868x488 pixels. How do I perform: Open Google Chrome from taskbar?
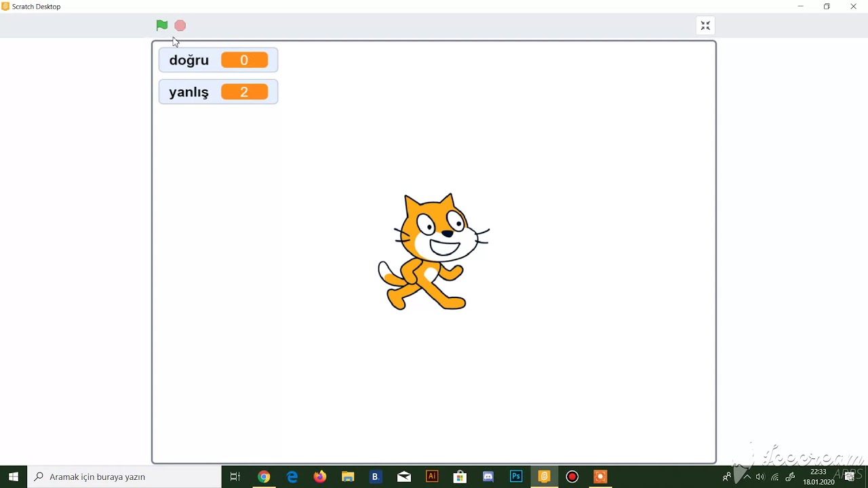click(x=264, y=476)
